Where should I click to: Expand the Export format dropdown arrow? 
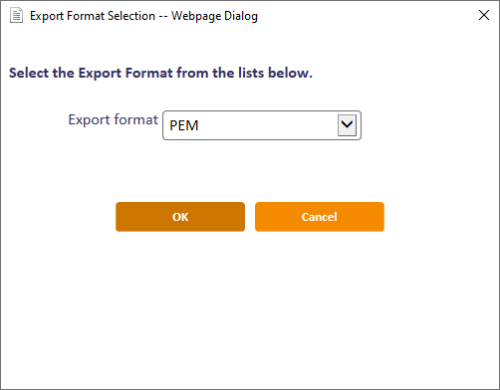[x=347, y=125]
